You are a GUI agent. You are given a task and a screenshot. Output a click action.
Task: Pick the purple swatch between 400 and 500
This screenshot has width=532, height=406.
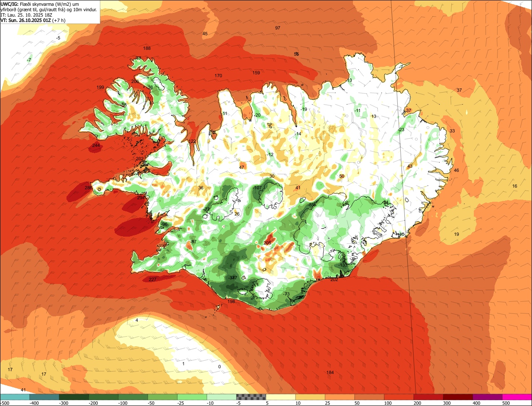[487, 397]
